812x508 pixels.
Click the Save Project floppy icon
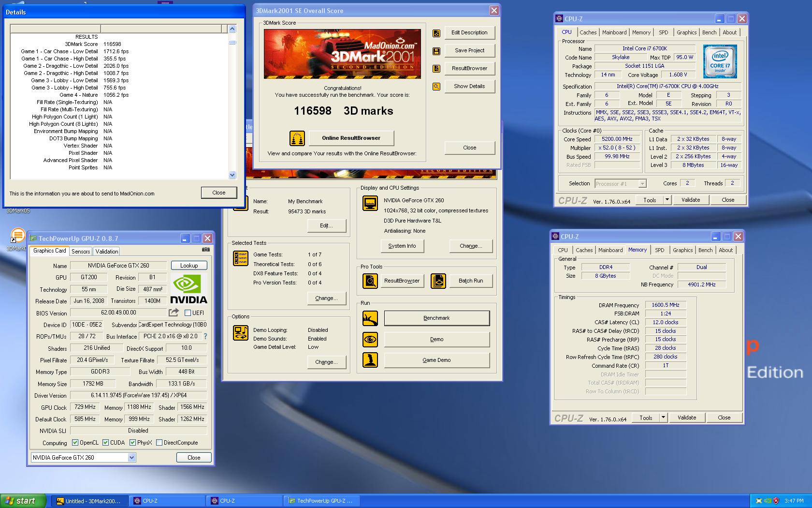(436, 51)
